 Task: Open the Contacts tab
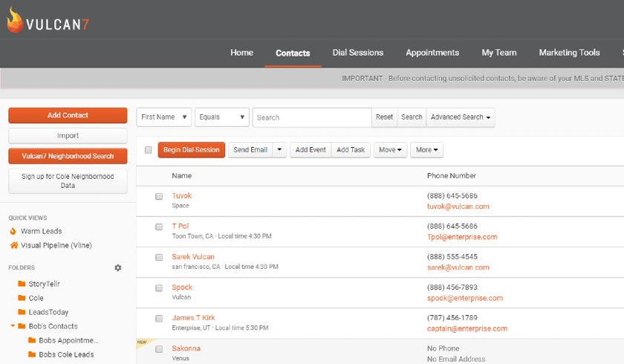coord(293,53)
